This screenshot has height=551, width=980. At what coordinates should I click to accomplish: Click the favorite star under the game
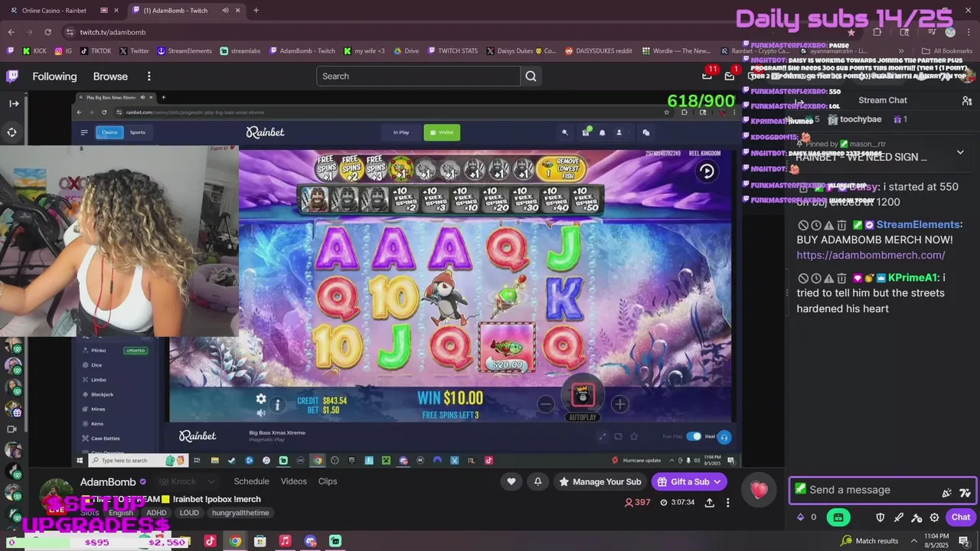coord(634,436)
